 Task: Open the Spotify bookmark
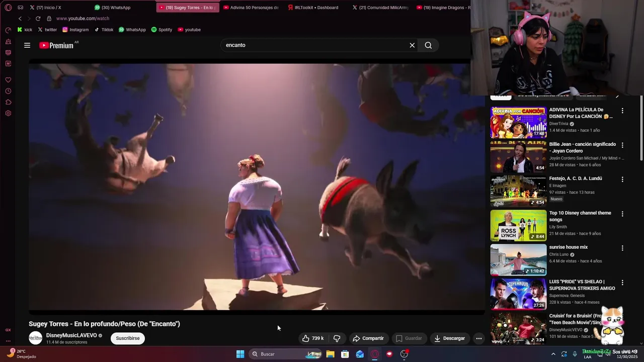pyautogui.click(x=162, y=30)
